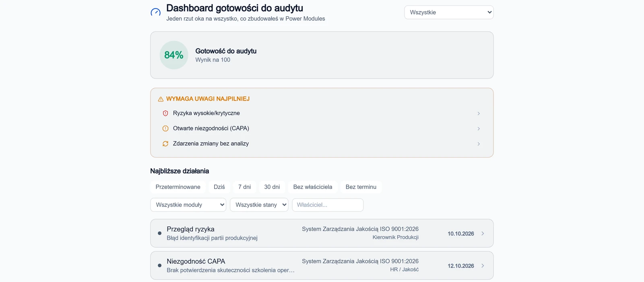The image size is (644, 282).
Task: Open the 'Przegląd ryzyka' action card
Action: pos(322,233)
